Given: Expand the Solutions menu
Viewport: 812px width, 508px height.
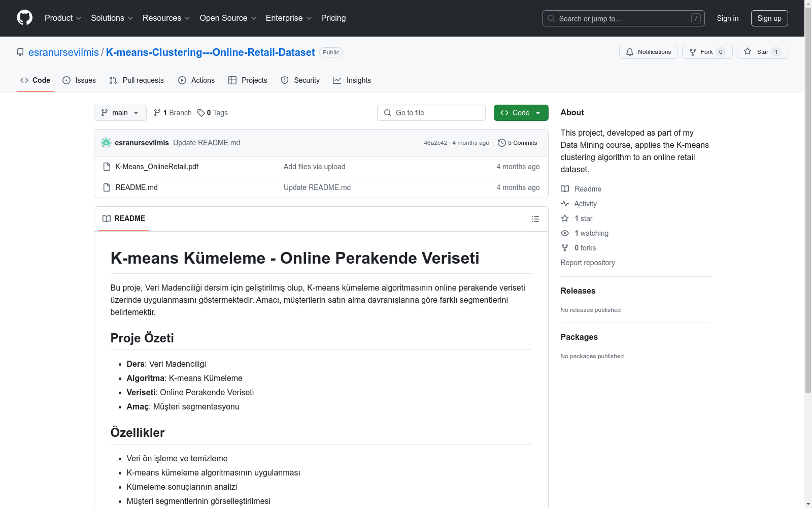Looking at the screenshot, I should 112,18.
